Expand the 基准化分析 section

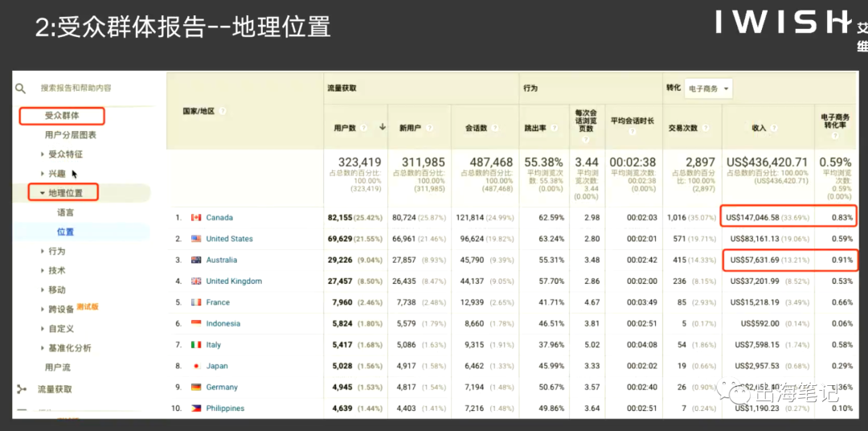(x=43, y=348)
